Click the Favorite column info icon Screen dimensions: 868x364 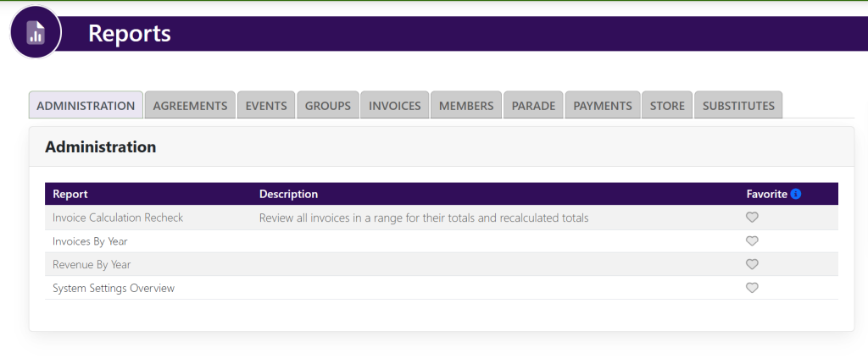tap(796, 194)
